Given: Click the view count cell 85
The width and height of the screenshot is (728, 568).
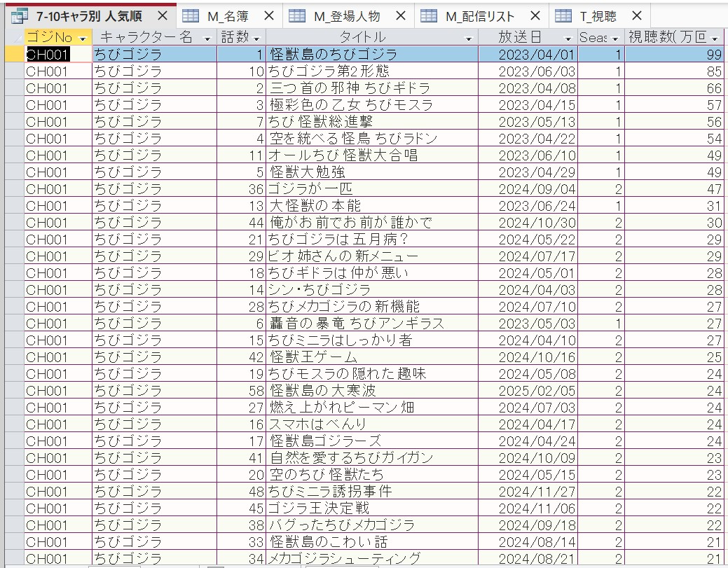Looking at the screenshot, I should (x=674, y=71).
